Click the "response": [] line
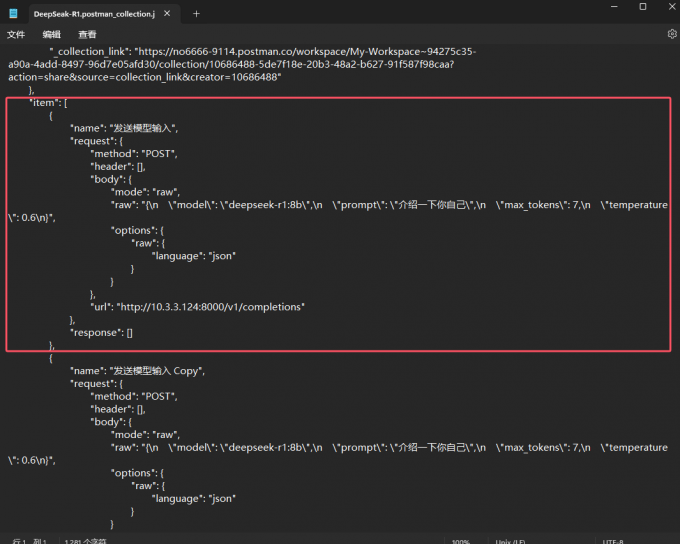The width and height of the screenshot is (680, 544). (x=101, y=333)
